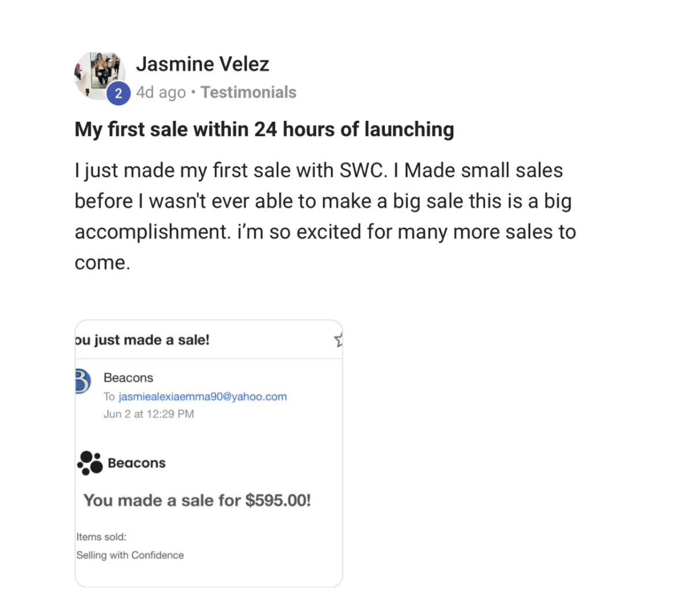Open the Testimonials category
This screenshot has height=616, width=693.
click(248, 92)
